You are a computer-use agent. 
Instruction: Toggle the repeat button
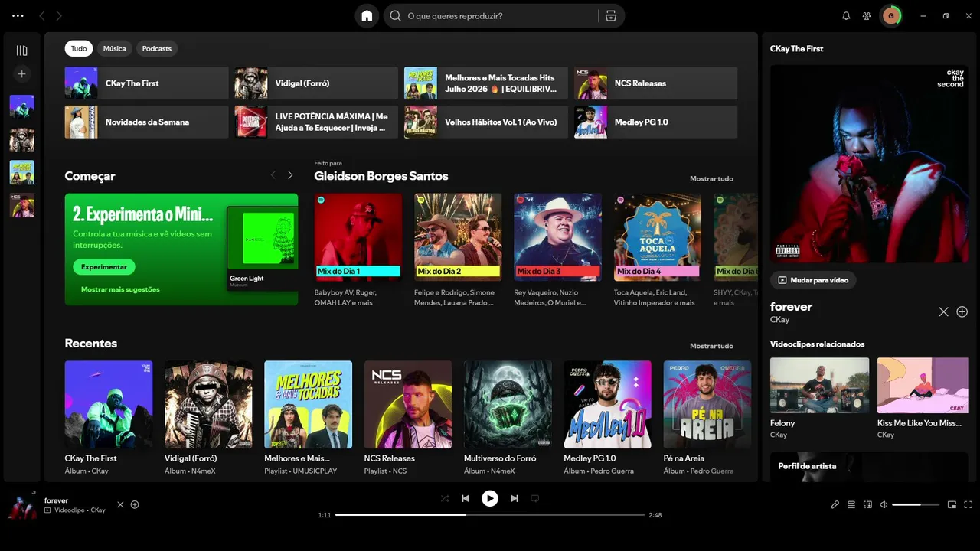[x=535, y=498]
